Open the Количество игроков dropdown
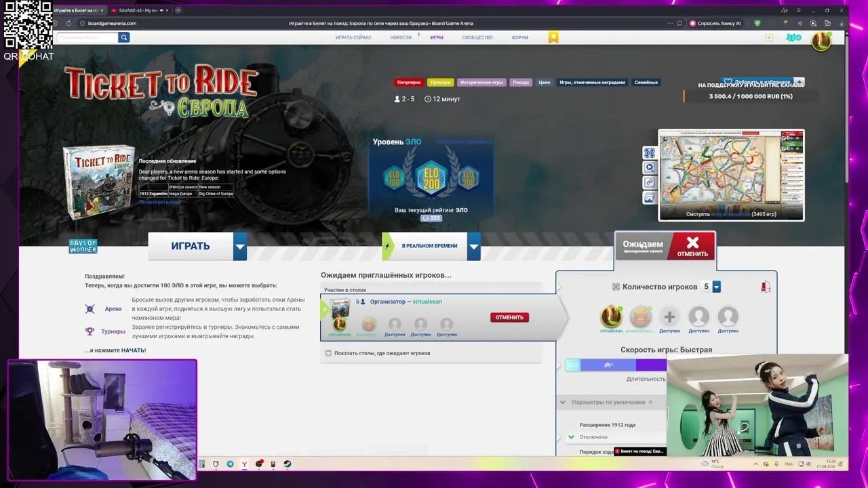Screen dimensions: 868x488 716,287
